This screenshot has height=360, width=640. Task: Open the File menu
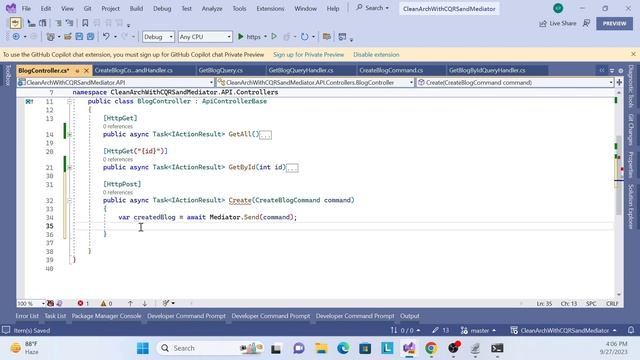tap(26, 9)
